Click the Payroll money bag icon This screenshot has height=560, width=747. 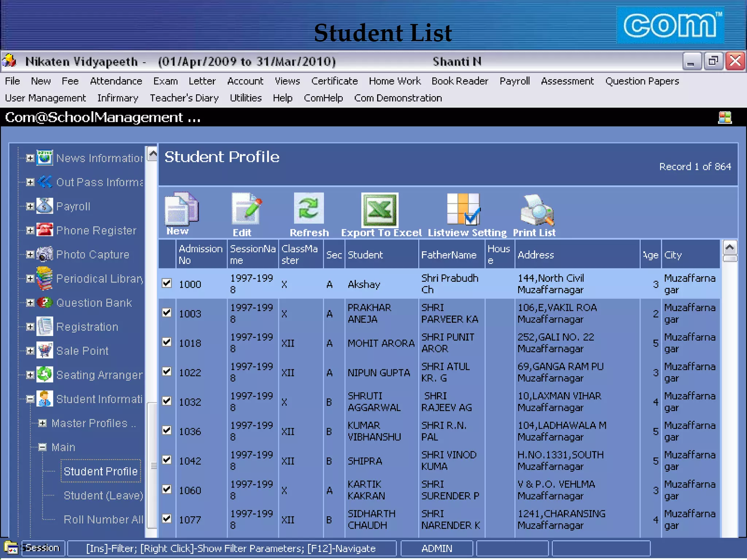coord(44,206)
